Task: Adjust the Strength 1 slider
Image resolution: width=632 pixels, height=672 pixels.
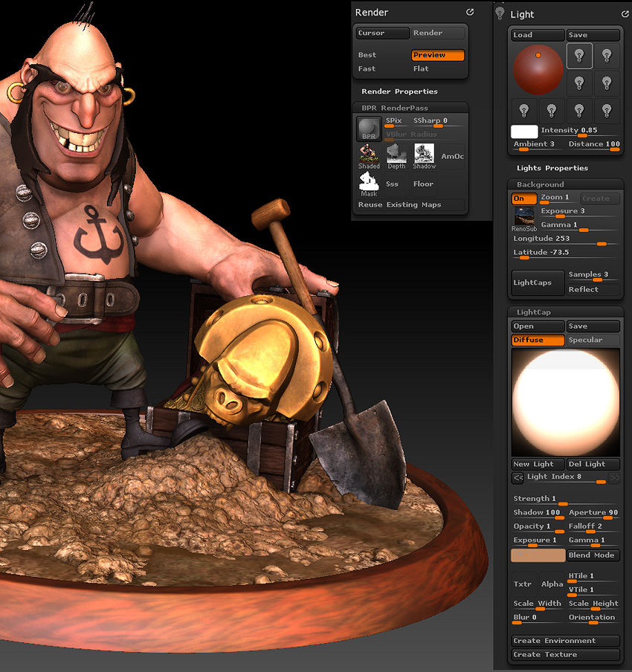Action: (x=566, y=500)
